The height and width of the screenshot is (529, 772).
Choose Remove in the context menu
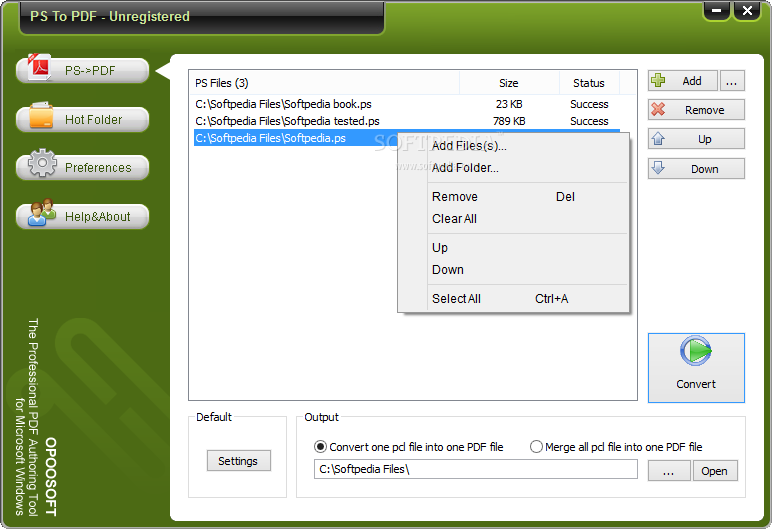[514, 197]
